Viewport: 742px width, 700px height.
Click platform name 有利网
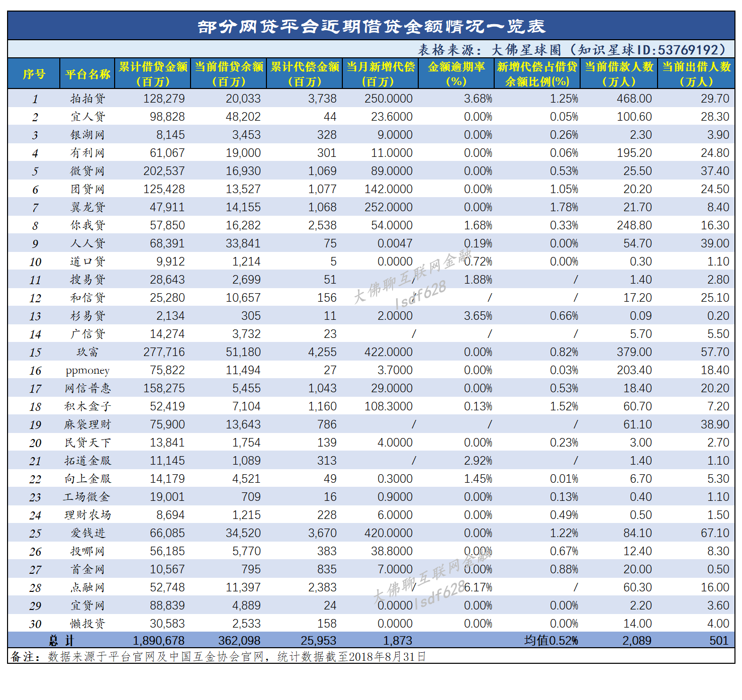(x=87, y=153)
